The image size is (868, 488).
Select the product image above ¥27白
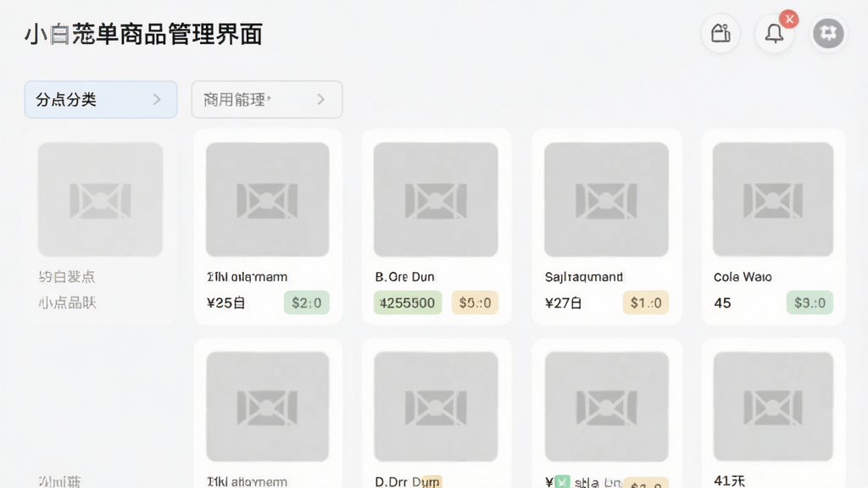click(x=606, y=199)
